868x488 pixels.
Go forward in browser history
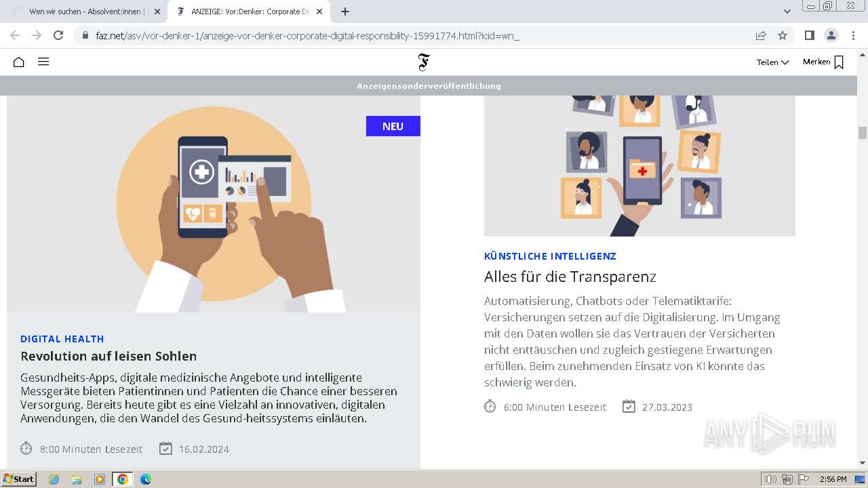point(37,35)
